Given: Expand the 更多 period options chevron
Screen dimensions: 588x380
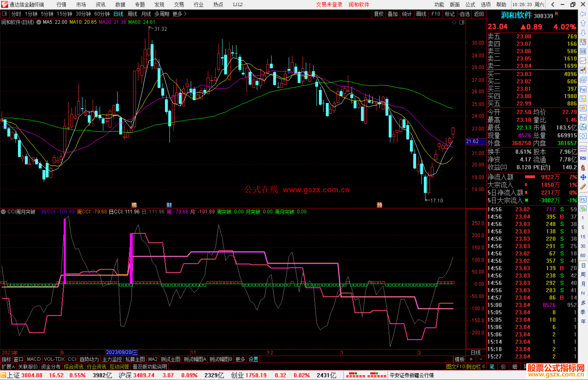Looking at the screenshot, I should point(185,14).
